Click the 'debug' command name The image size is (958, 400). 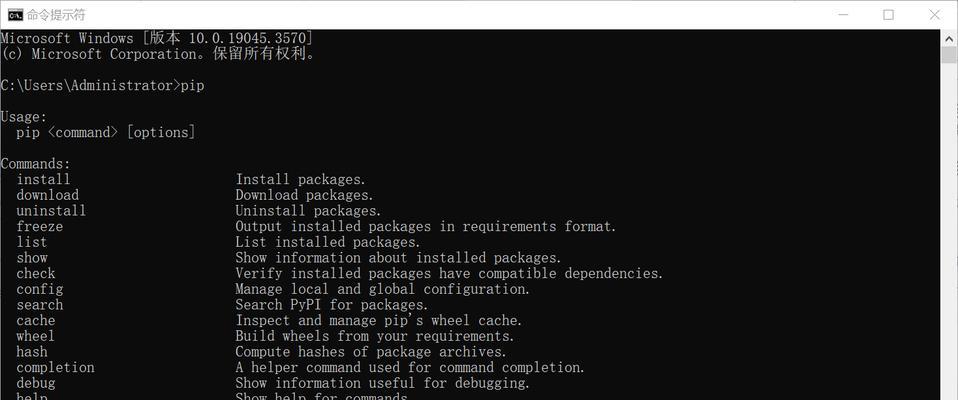[x=36, y=383]
